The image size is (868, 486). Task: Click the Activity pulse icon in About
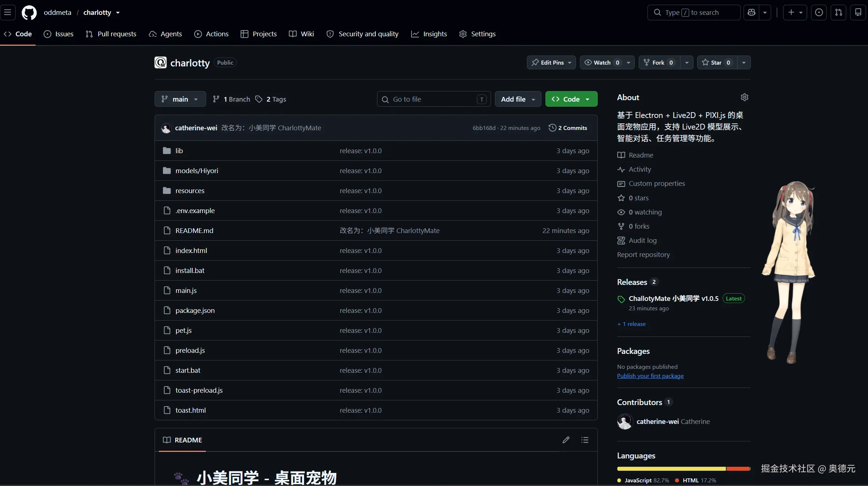tap(621, 170)
